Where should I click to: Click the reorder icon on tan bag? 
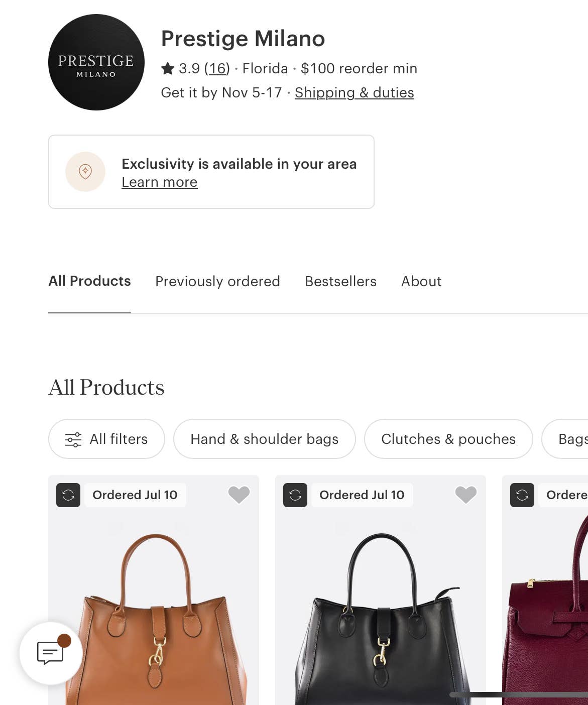point(68,495)
